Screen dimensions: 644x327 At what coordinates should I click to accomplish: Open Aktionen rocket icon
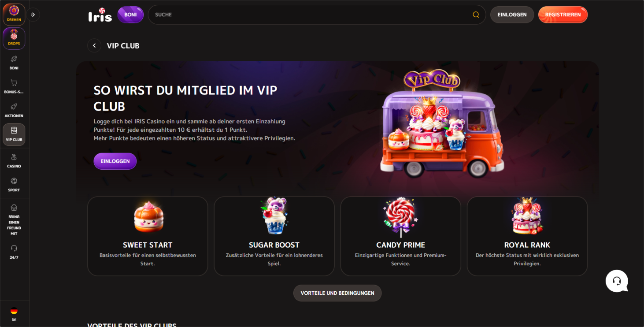click(x=14, y=110)
